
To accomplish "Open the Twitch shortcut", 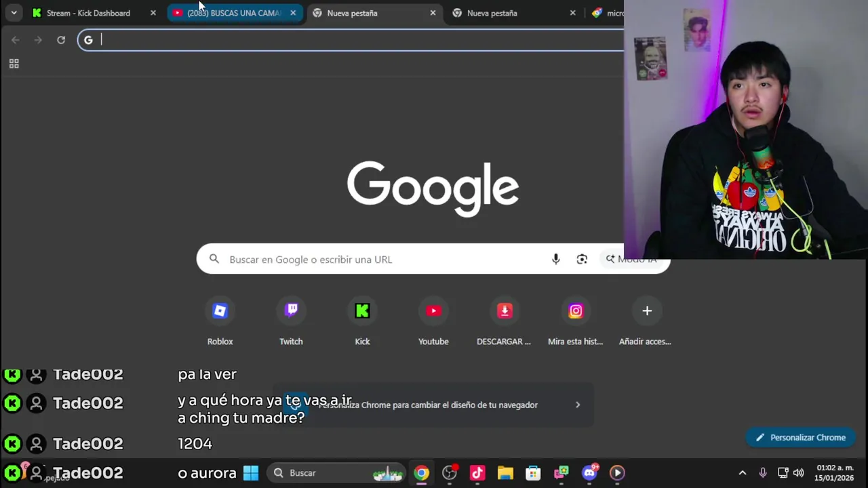I will 291,321.
